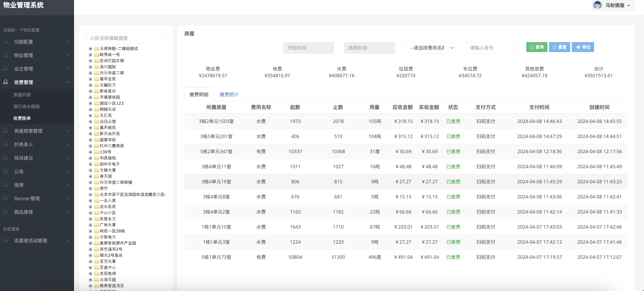Click the 支付时间 column header
This screenshot has height=291, width=644.
coord(539,107)
